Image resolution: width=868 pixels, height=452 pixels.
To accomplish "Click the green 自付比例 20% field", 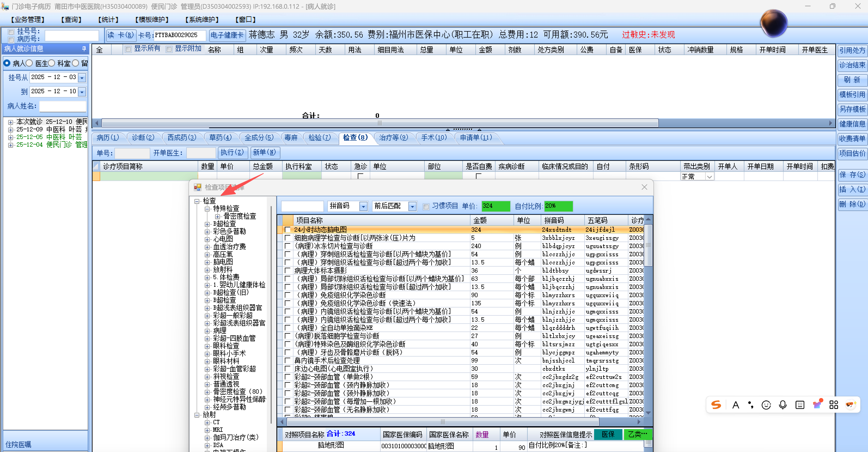I will pos(558,206).
